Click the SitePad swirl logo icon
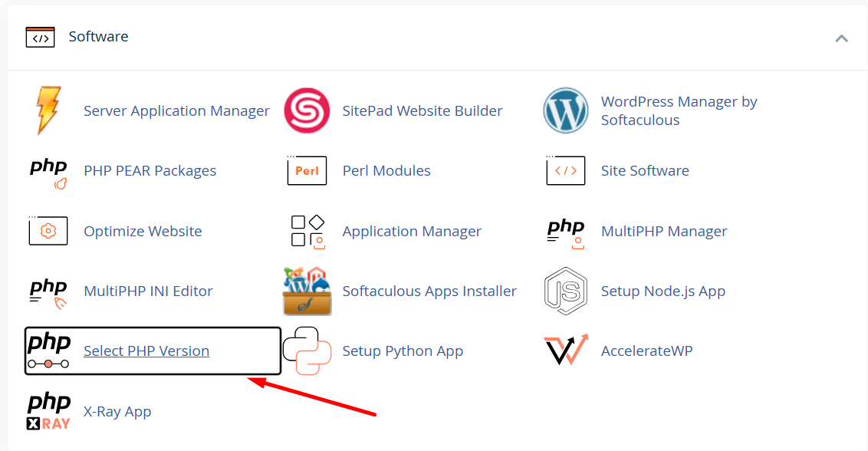Image resolution: width=868 pixels, height=451 pixels. [307, 110]
